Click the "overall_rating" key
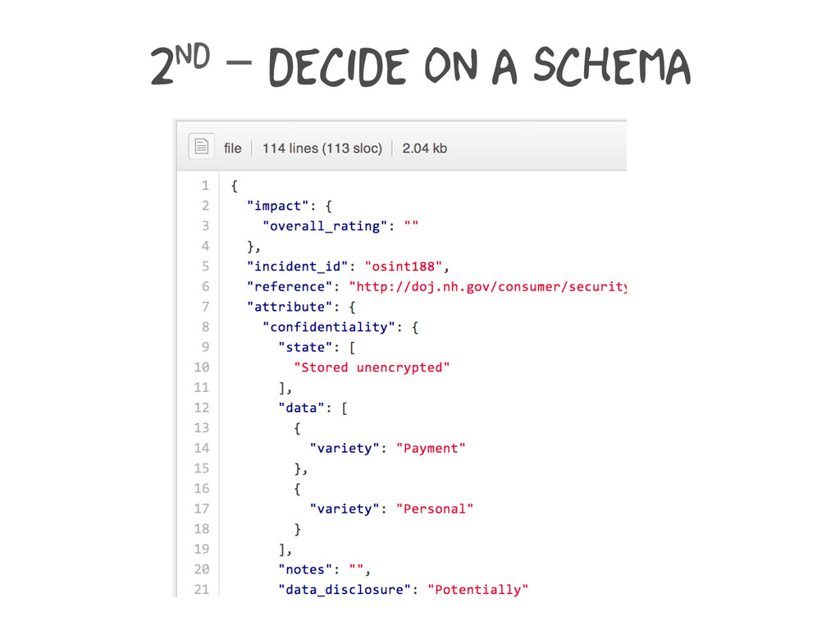Image resolution: width=840 pixels, height=630 pixels. click(x=325, y=226)
